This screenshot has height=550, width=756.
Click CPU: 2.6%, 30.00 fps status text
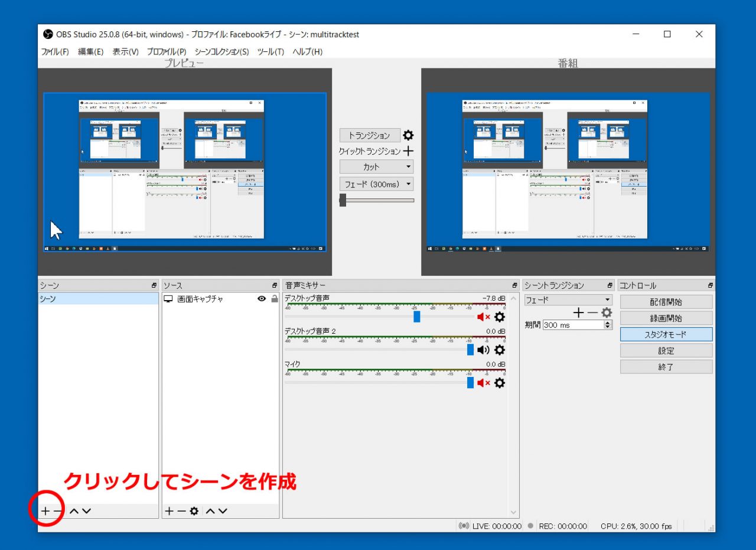[x=636, y=526]
